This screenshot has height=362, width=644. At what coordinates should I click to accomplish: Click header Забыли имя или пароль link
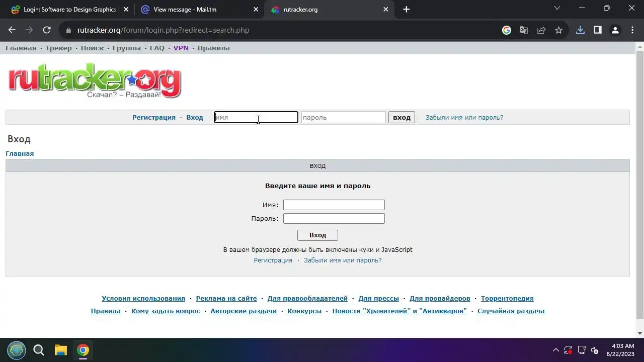pos(464,118)
